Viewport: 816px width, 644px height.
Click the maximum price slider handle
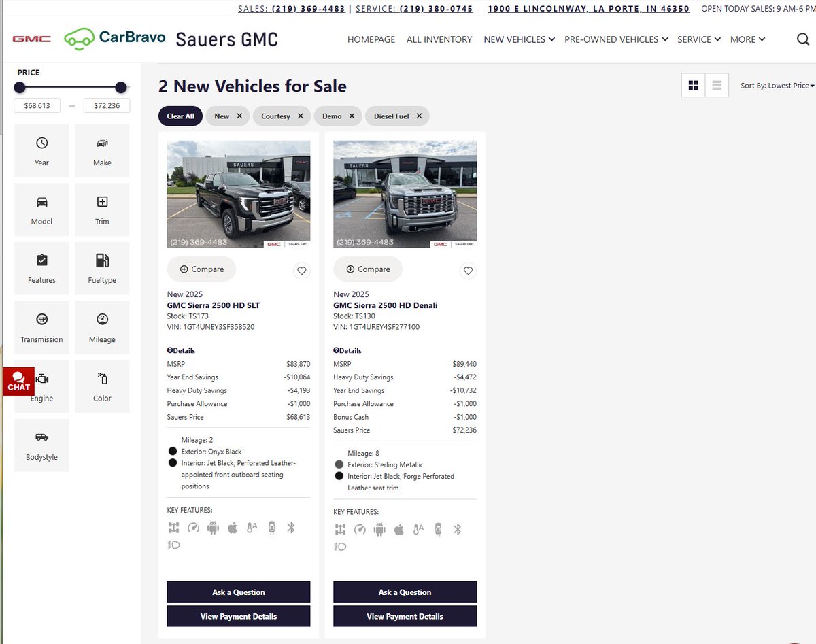[121, 87]
